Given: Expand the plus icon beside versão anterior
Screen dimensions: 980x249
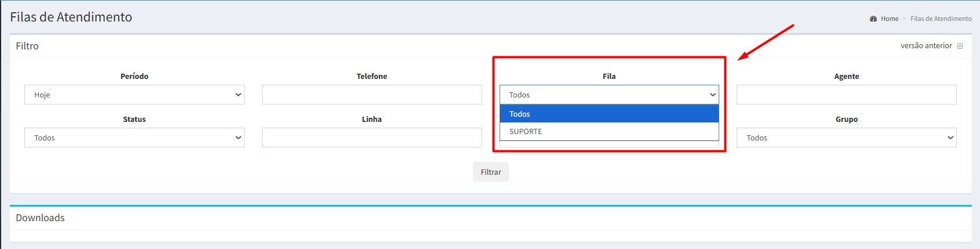Looking at the screenshot, I should pyautogui.click(x=960, y=46).
